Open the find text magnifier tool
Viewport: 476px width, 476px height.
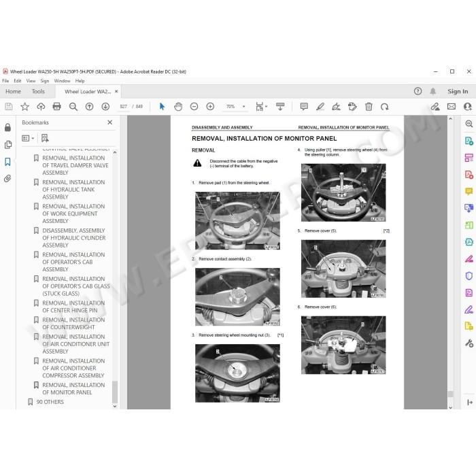click(x=73, y=107)
